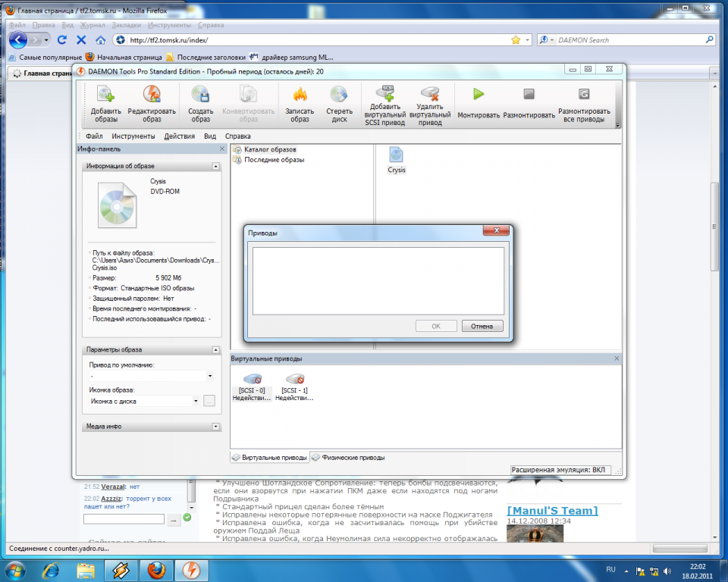Switch to the Виртуальные приводы tab
The height and width of the screenshot is (582, 728).
270,458
